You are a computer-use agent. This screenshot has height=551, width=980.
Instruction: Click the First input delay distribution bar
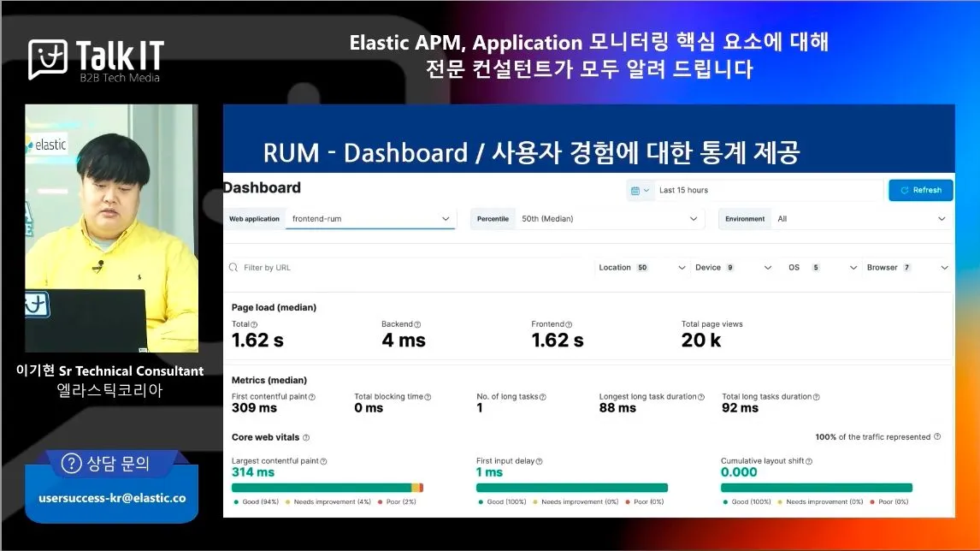572,488
